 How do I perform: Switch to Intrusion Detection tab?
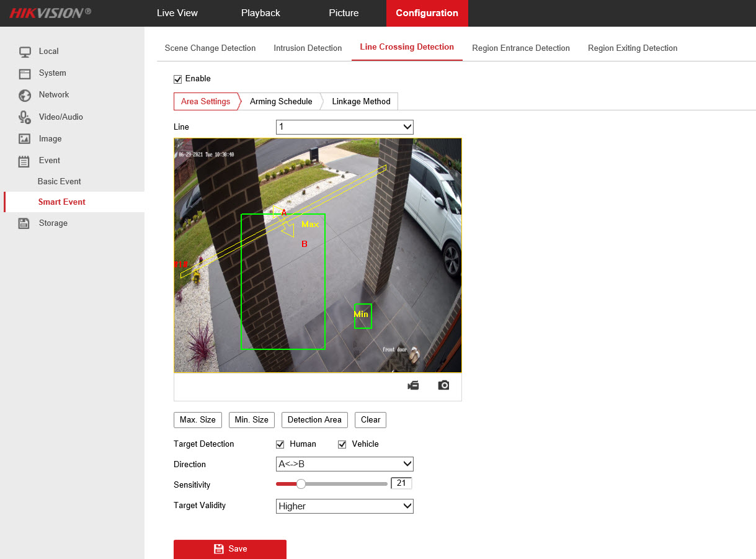308,48
